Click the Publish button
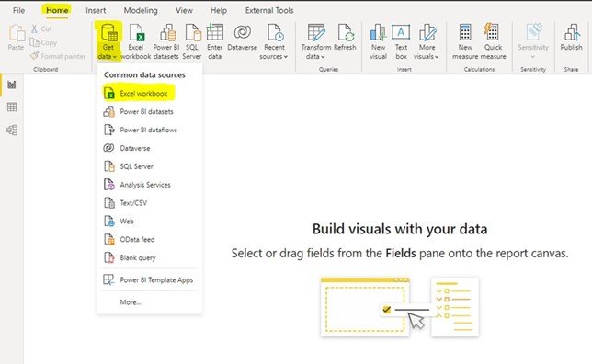The width and height of the screenshot is (592, 364). click(x=571, y=37)
